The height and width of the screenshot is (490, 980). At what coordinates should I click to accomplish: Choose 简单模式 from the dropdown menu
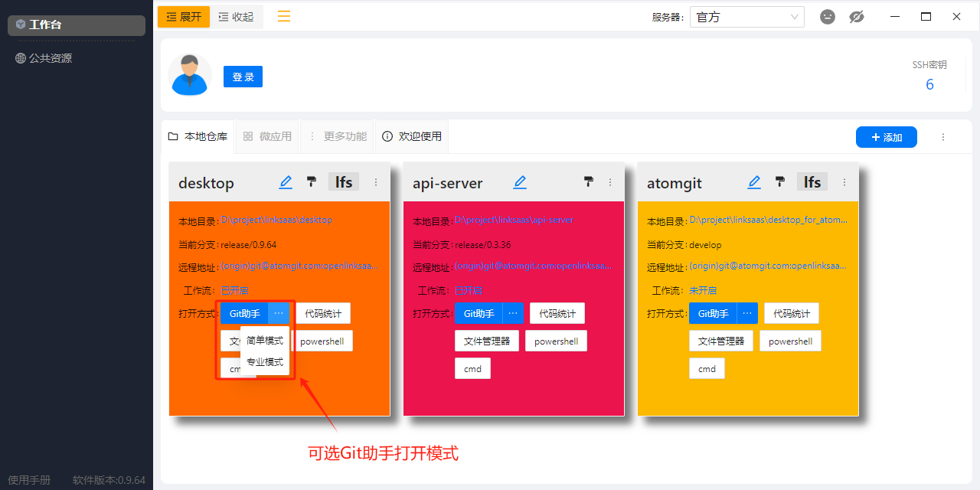click(x=265, y=340)
